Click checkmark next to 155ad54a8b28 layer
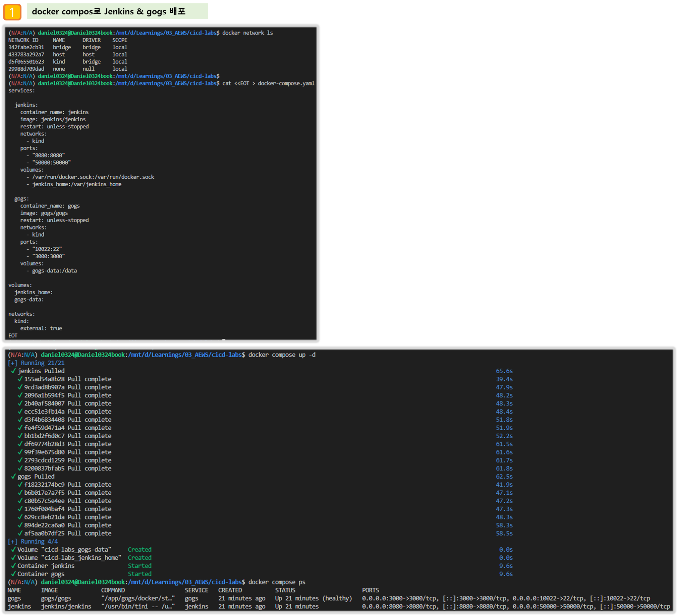Image resolution: width=678 pixels, height=616 pixels. tap(20, 379)
